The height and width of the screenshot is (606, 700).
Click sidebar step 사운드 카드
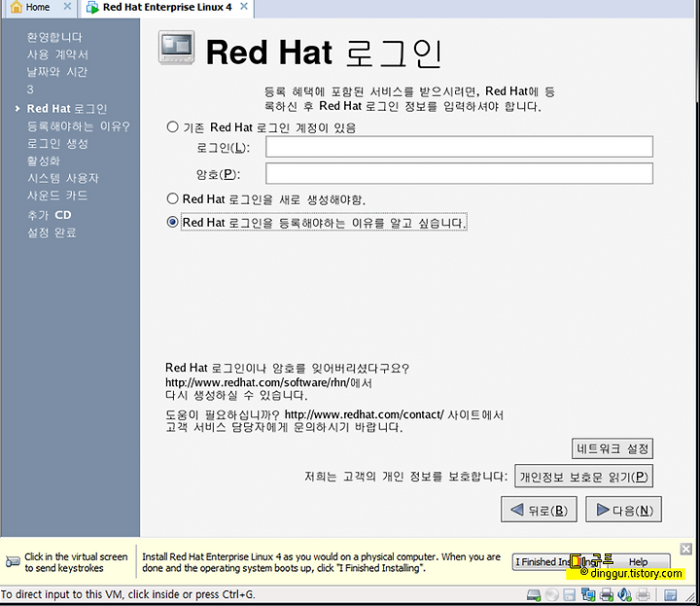(57, 196)
